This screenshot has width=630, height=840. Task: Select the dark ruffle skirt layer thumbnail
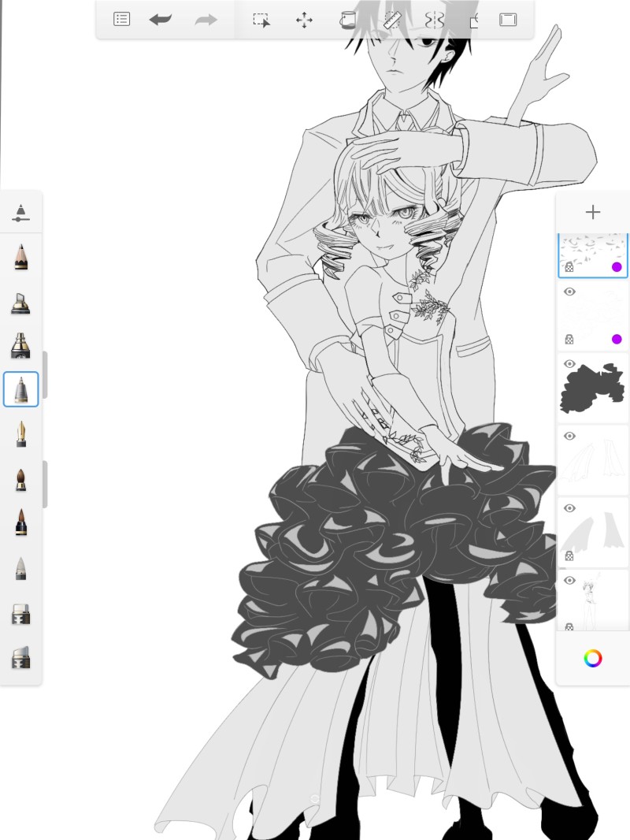(x=592, y=388)
